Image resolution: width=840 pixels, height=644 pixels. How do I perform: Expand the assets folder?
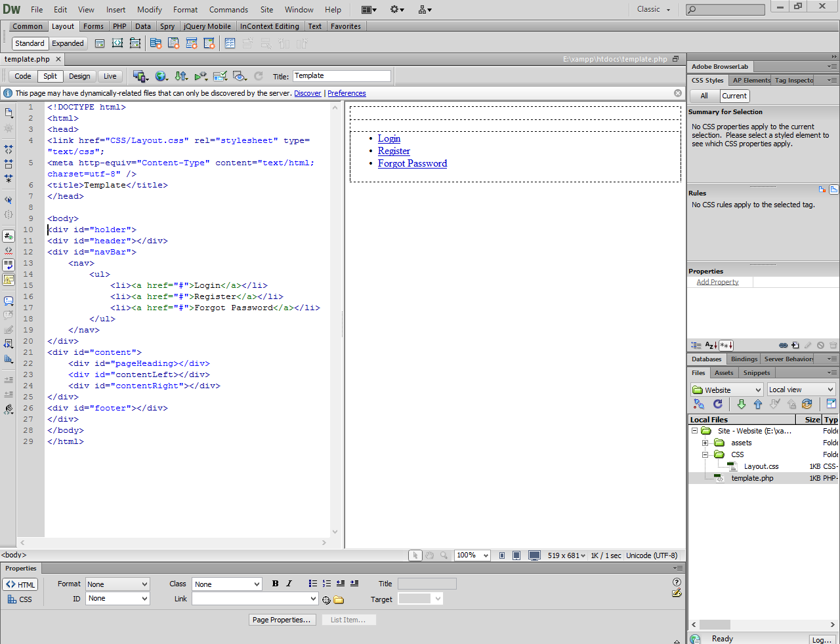click(705, 443)
